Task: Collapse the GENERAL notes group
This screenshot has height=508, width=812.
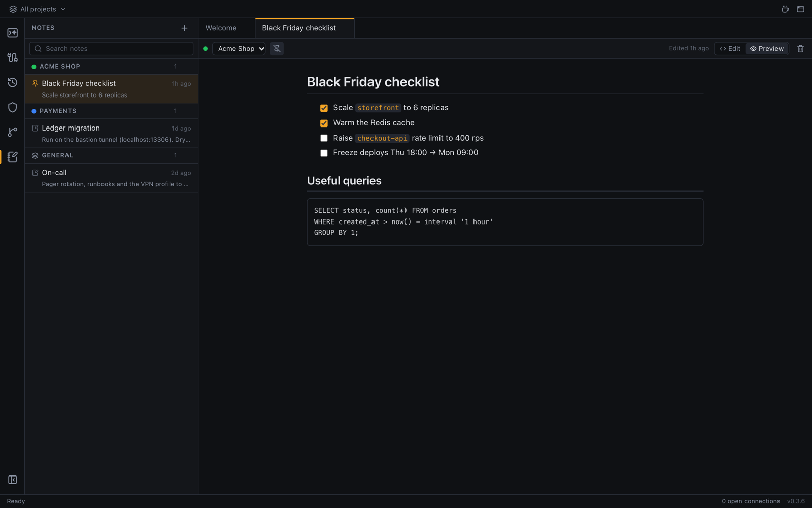Action: [x=112, y=156]
